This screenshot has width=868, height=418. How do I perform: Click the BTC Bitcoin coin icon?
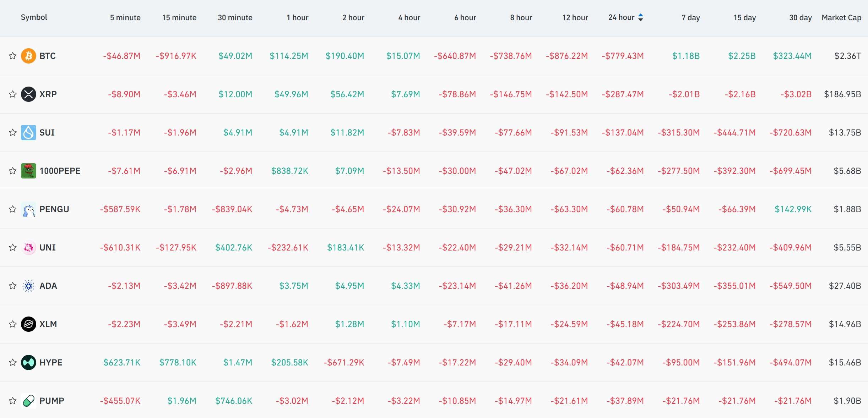click(x=28, y=56)
